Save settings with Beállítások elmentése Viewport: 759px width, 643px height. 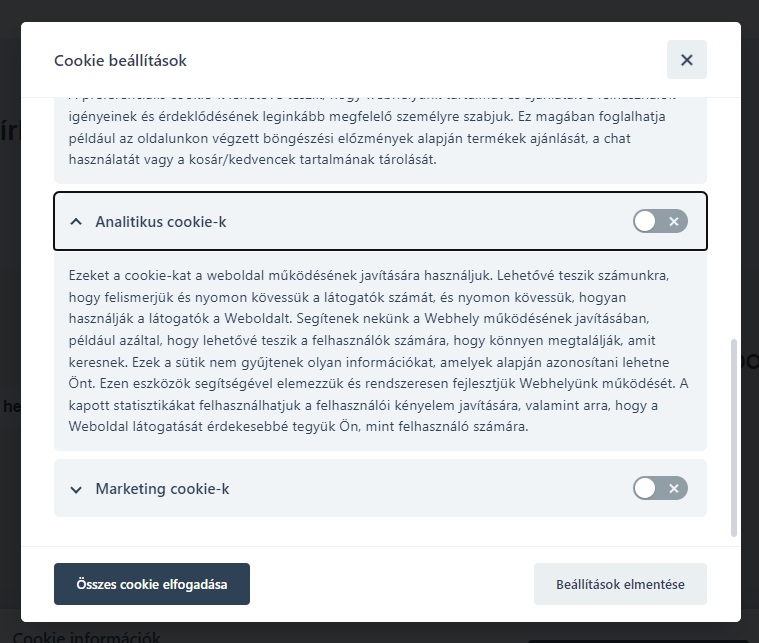(620, 584)
